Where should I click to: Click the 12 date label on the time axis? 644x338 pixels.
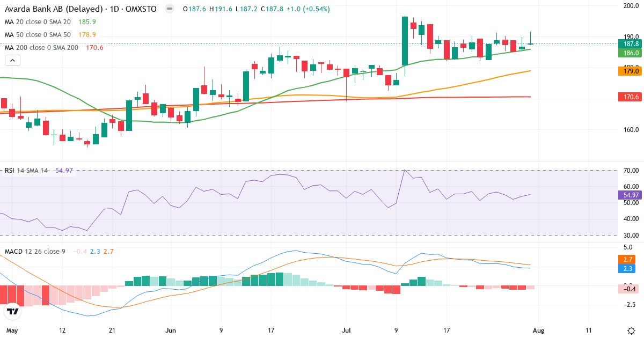click(x=62, y=330)
